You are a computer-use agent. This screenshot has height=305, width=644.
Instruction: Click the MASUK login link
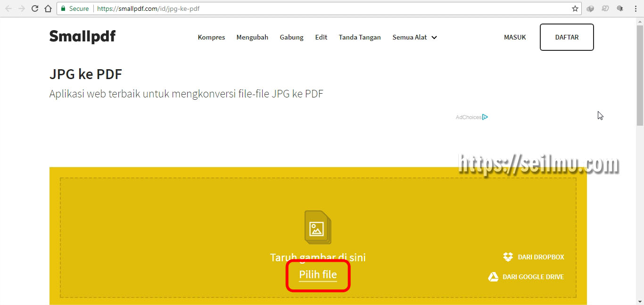[515, 37]
